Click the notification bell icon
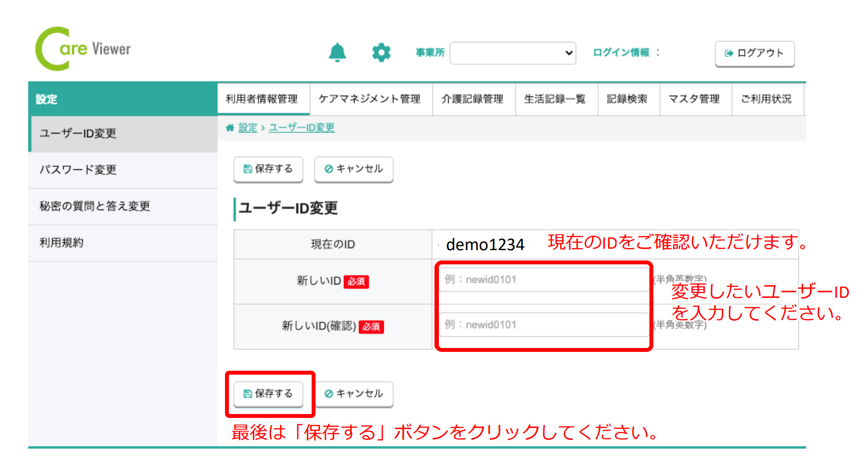 337,53
